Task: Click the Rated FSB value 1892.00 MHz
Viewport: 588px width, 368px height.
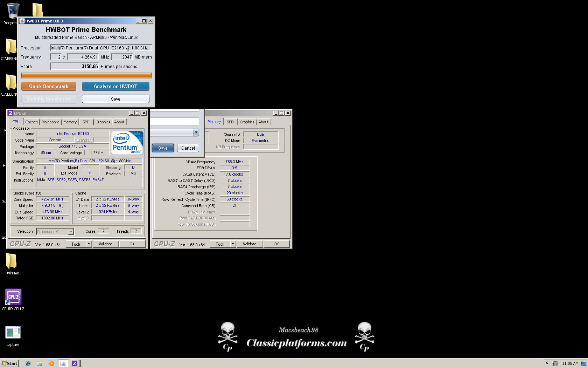Action: (x=52, y=218)
